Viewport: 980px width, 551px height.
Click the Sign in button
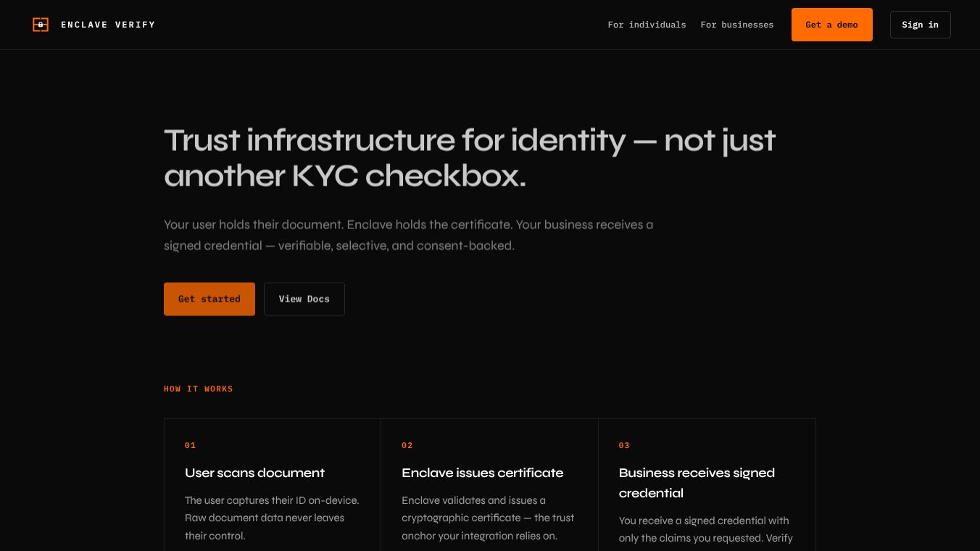click(x=921, y=25)
